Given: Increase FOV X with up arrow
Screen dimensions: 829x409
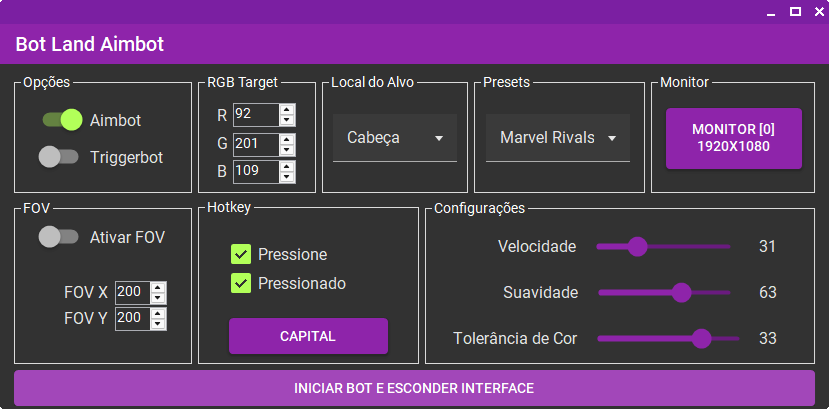Looking at the screenshot, I should click(x=158, y=287).
